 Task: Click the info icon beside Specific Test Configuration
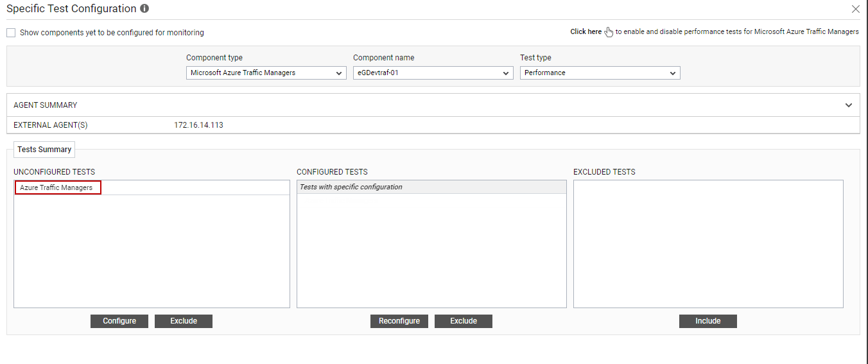pos(144,9)
